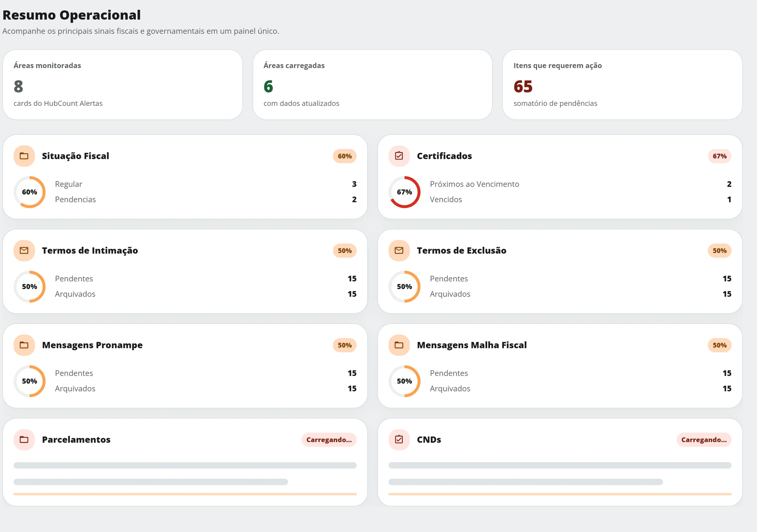The image size is (757, 532).
Task: Click the Carregando... badge on Parcelamentos
Action: point(329,440)
